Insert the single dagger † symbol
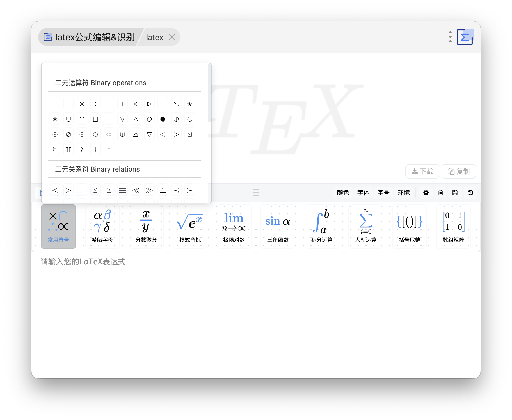The height and width of the screenshot is (420, 512). [95, 150]
